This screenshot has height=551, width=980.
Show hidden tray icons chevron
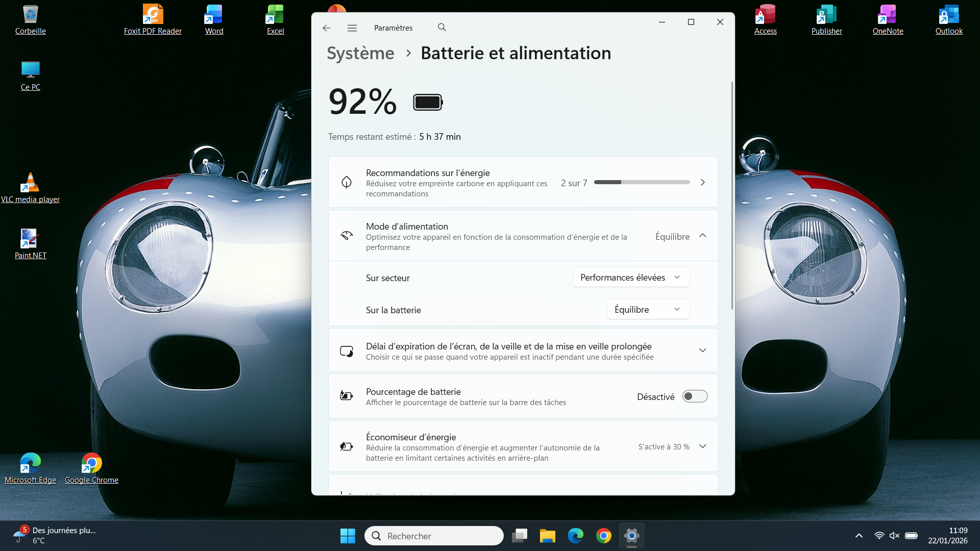click(859, 536)
